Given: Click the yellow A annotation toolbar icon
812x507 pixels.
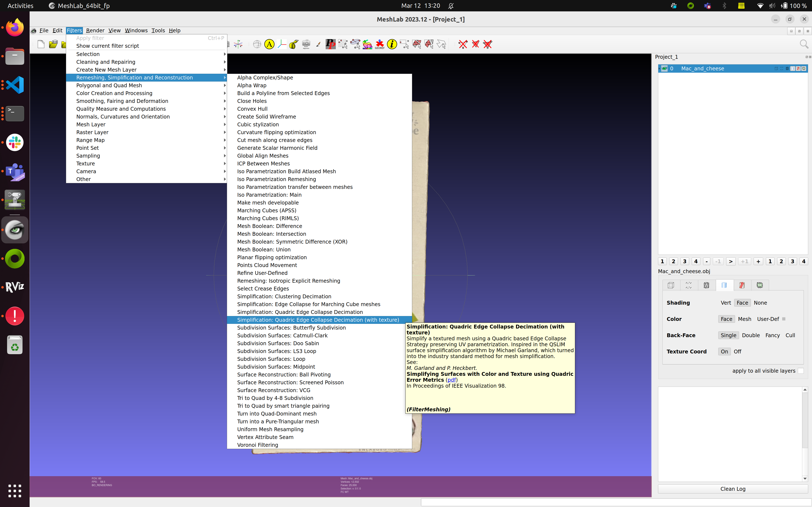Looking at the screenshot, I should click(x=269, y=44).
